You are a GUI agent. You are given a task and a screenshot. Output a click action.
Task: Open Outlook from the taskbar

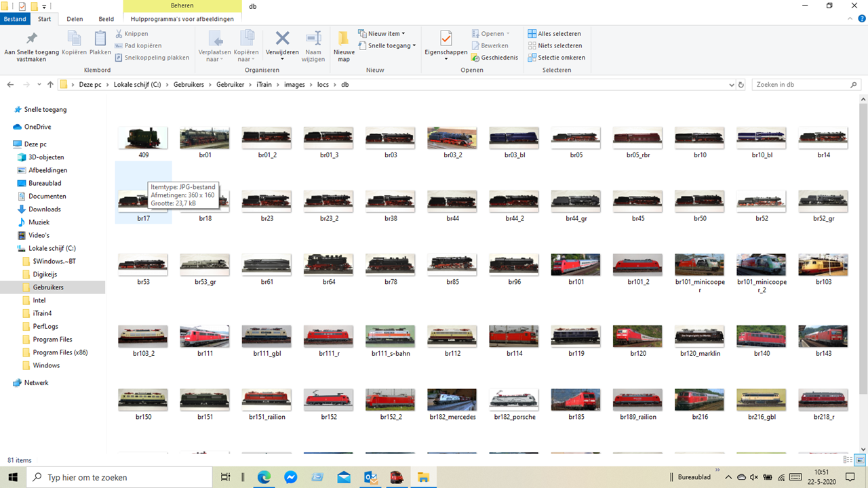370,477
